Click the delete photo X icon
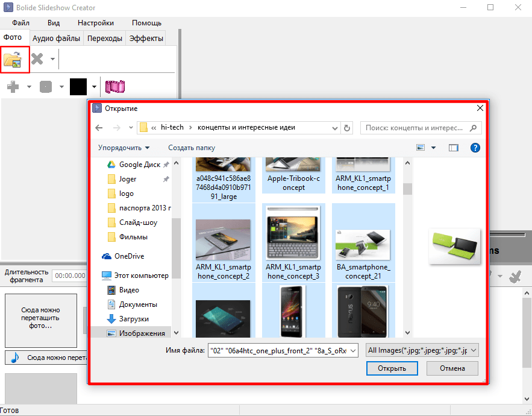The width and height of the screenshot is (532, 416). click(37, 58)
